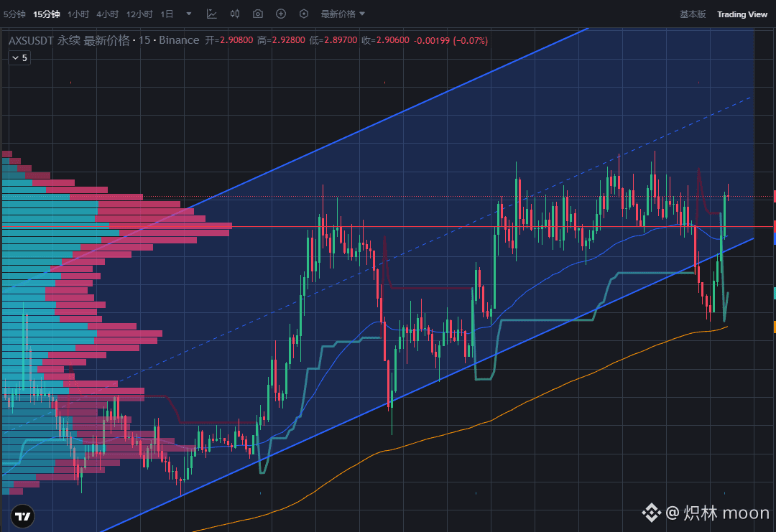The image size is (776, 532).
Task: Switch chart to 1小时 interval
Action: pos(78,14)
